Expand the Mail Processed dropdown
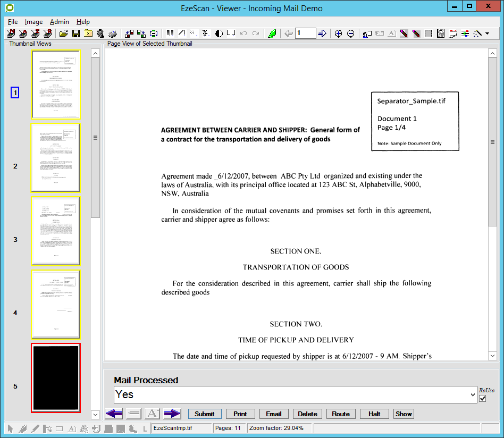The image size is (504, 438). [472, 394]
